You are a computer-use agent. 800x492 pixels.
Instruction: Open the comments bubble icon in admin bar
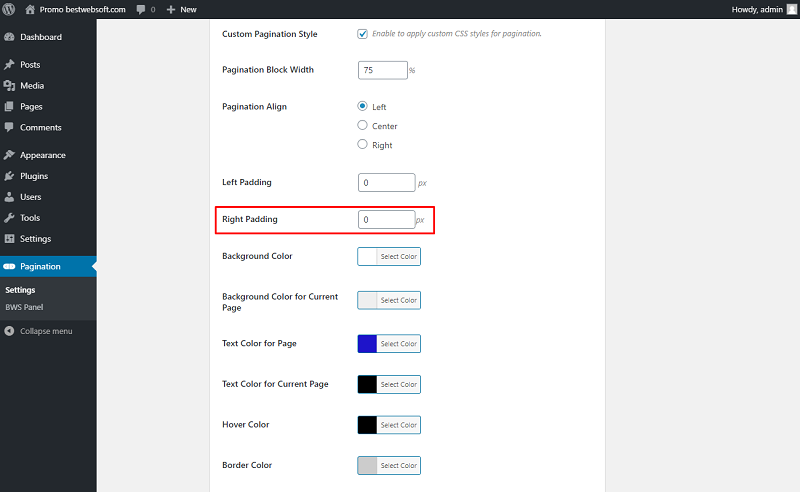[x=141, y=10]
